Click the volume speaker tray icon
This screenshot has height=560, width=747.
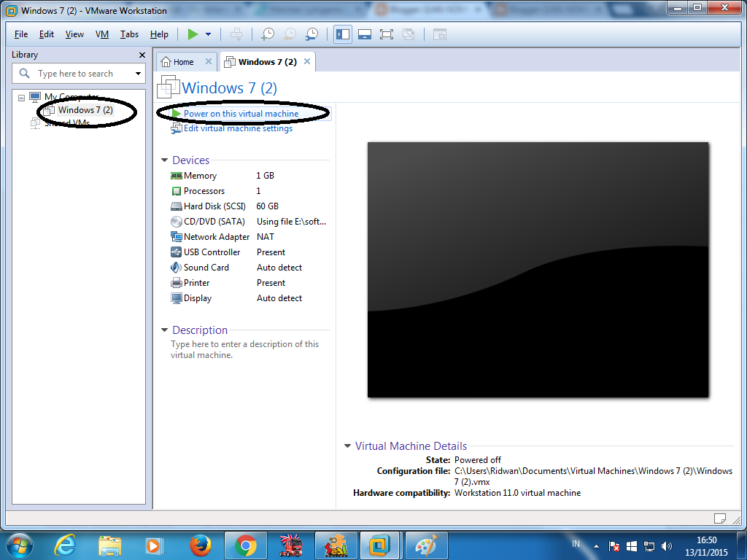coord(667,546)
